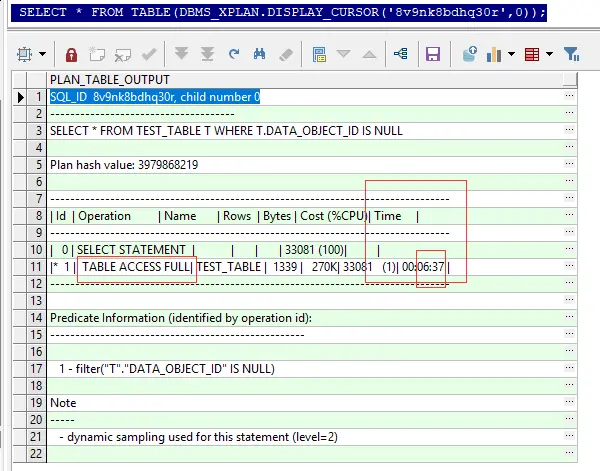Click the binoculars find icon

click(x=259, y=54)
